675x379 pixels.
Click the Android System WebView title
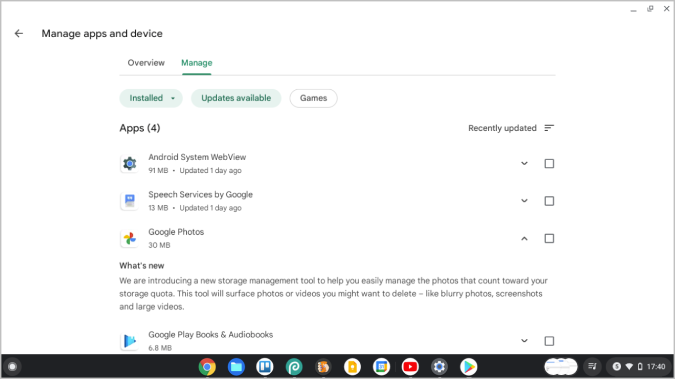click(197, 157)
